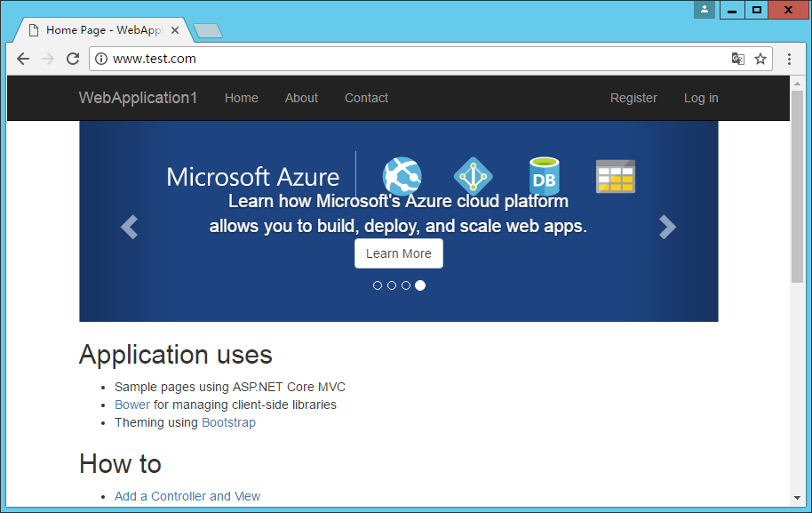The width and height of the screenshot is (812, 513).
Task: Click the site information icon
Action: coord(101,59)
